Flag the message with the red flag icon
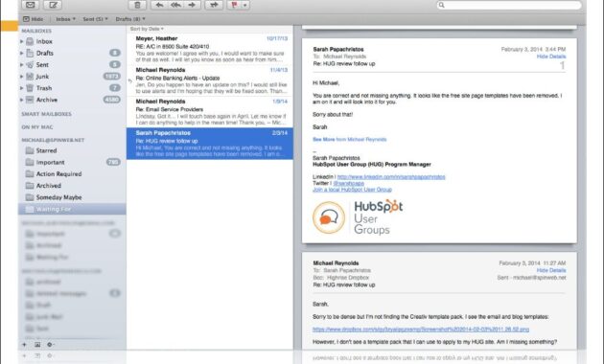Screen dimensions: 604x364 [234, 5]
